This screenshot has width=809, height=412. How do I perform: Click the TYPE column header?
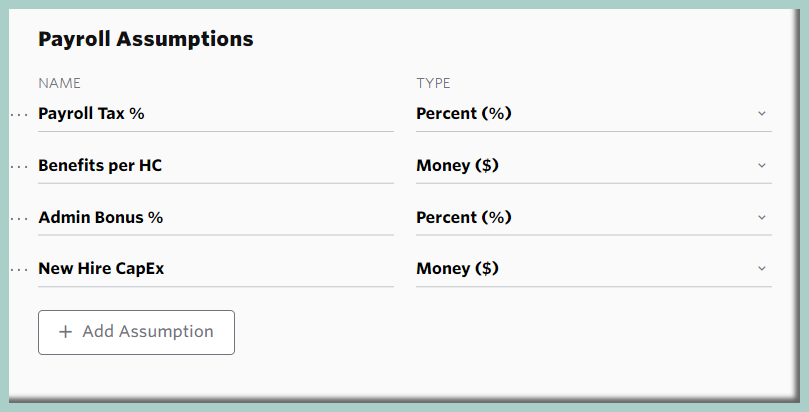pos(433,83)
